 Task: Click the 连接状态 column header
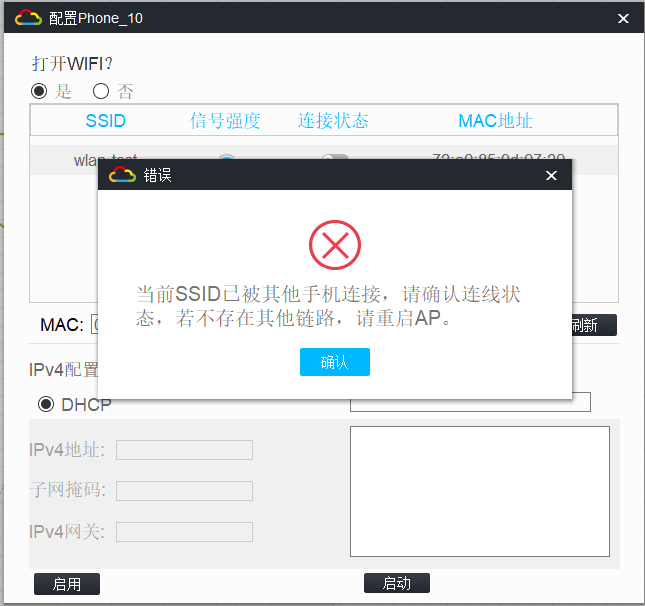tap(333, 121)
